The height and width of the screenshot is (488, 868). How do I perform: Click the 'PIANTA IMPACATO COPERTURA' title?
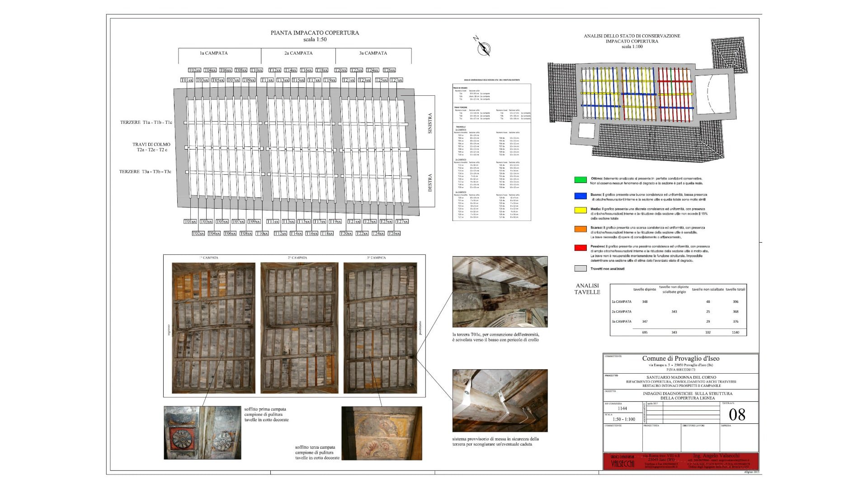point(315,33)
